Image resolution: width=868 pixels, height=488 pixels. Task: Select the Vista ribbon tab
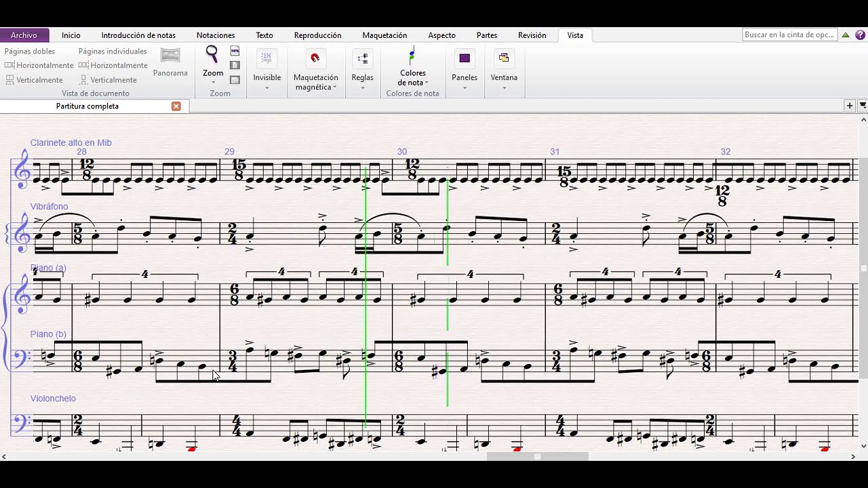[x=575, y=35]
